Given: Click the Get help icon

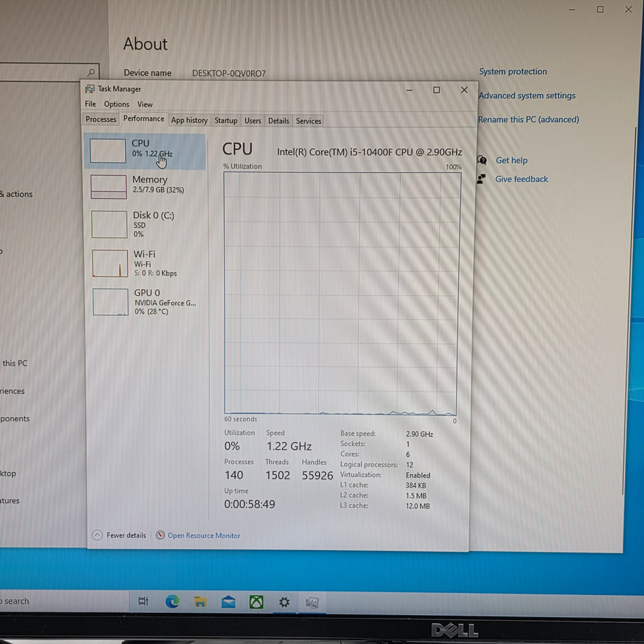Looking at the screenshot, I should click(482, 160).
